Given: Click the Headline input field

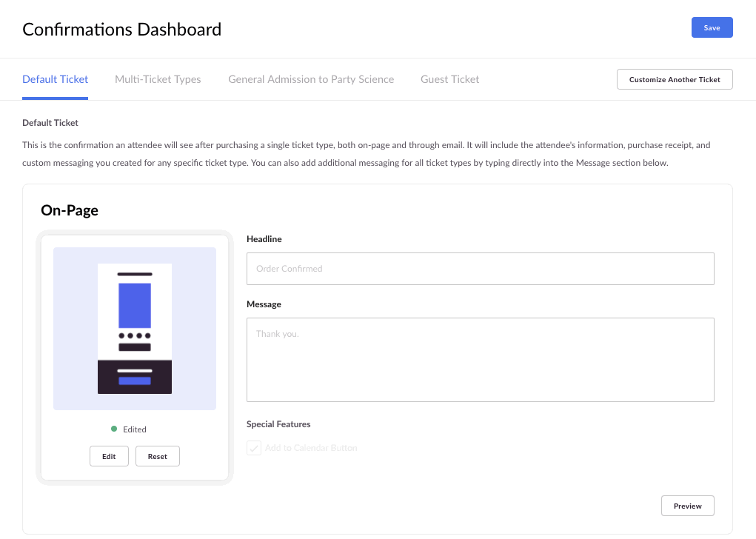Looking at the screenshot, I should 481,269.
